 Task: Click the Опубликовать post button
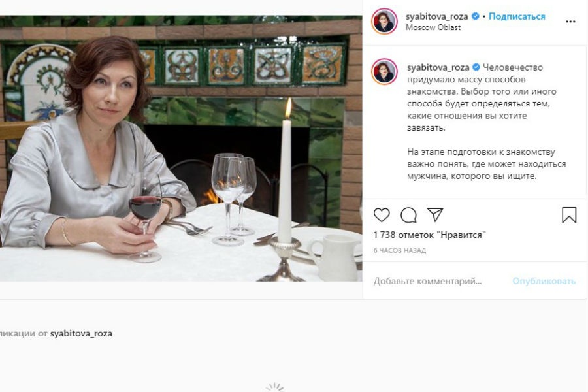click(544, 281)
